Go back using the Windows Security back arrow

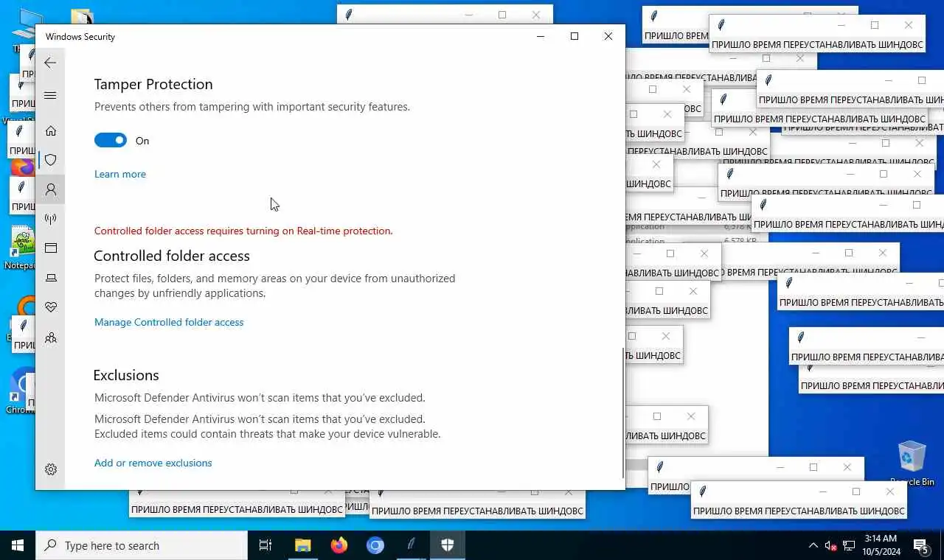coord(50,63)
